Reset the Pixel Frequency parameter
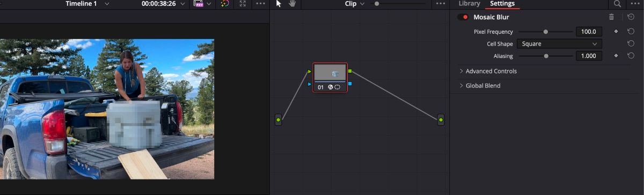644x195 pixels. [631, 32]
